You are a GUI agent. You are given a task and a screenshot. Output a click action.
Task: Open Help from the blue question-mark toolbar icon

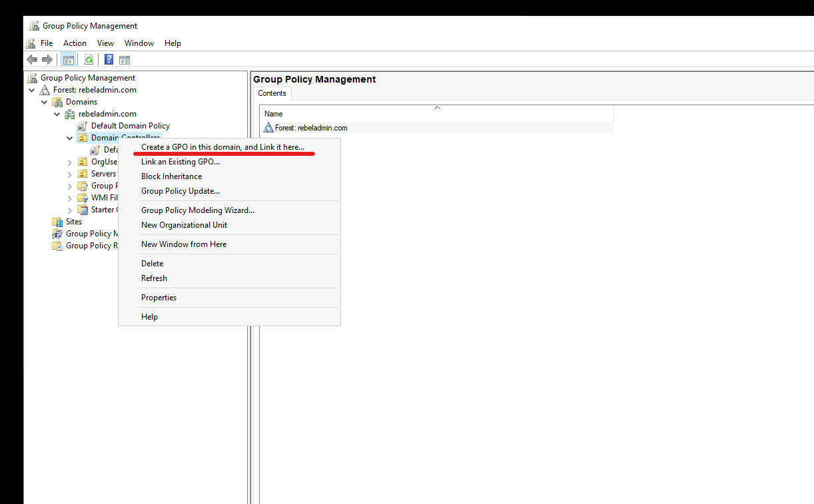tap(109, 60)
